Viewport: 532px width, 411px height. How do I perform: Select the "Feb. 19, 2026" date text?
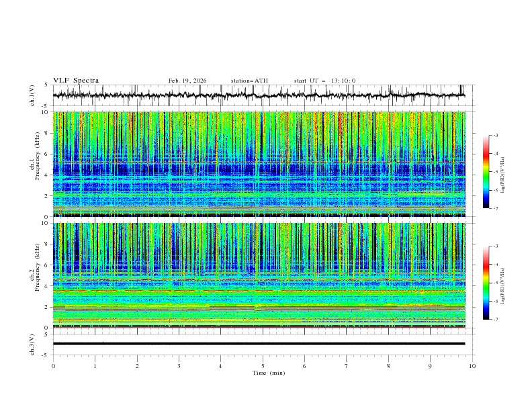(187, 81)
